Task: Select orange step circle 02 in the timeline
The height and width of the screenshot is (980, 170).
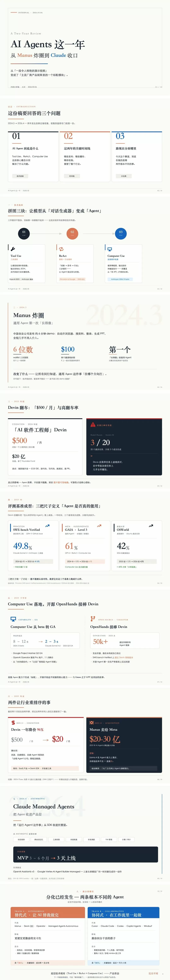Action: (x=72, y=233)
